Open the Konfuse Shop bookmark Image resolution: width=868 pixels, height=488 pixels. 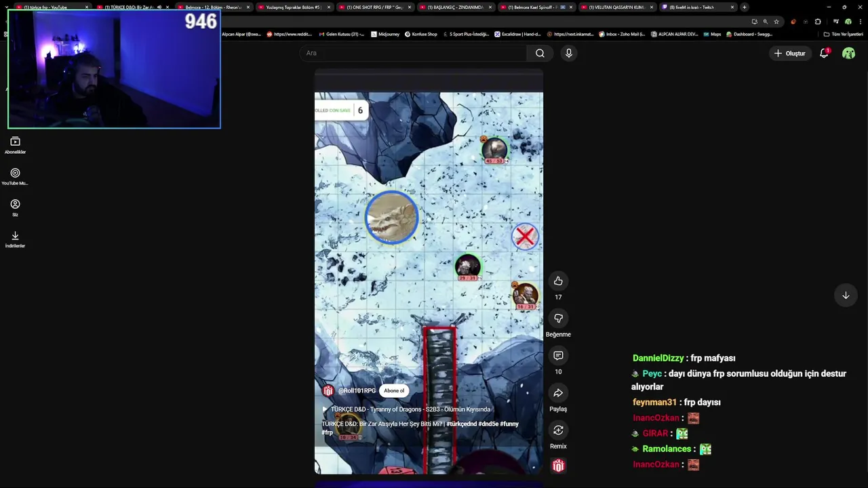point(421,34)
